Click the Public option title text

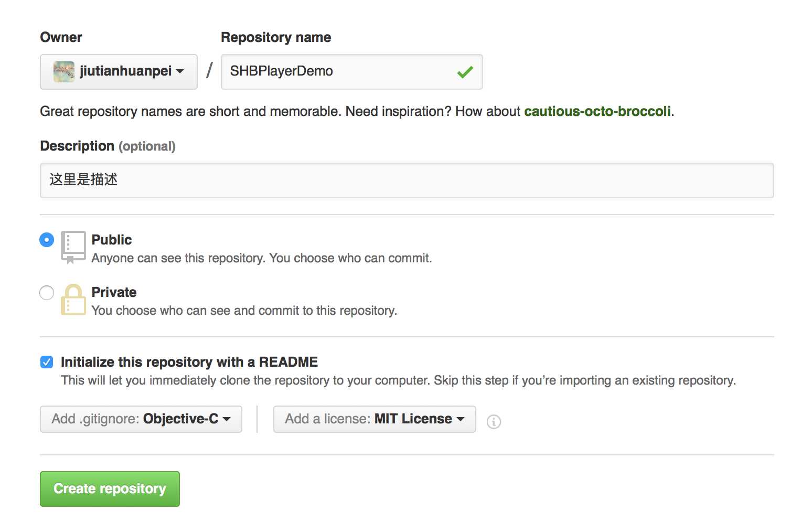(112, 240)
